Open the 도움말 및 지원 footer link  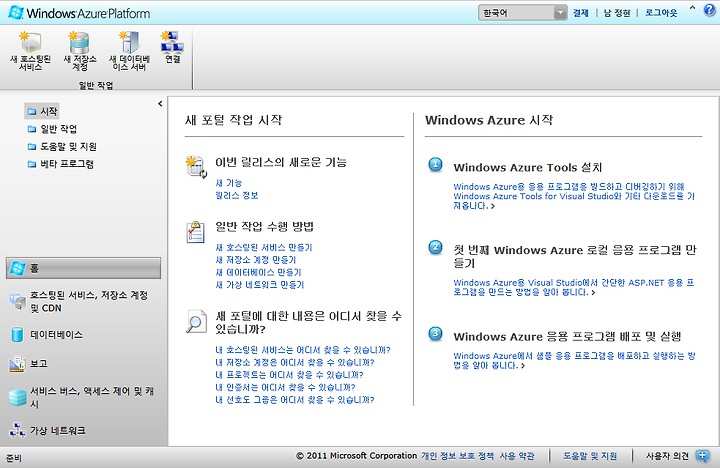[x=590, y=456]
